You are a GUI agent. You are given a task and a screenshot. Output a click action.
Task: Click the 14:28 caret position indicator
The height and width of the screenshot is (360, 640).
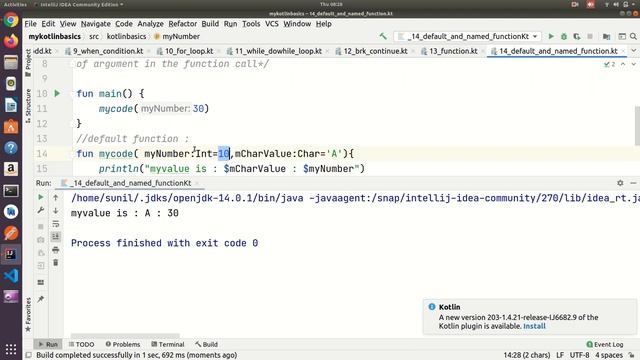coord(527,355)
